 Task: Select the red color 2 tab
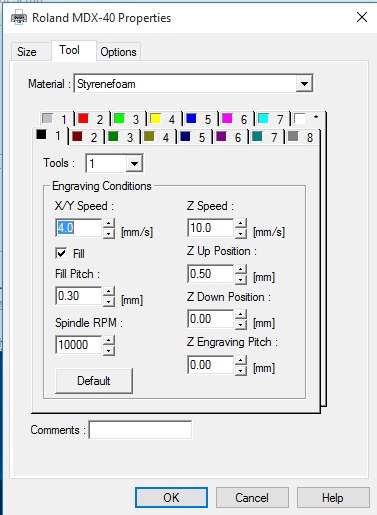(91, 119)
